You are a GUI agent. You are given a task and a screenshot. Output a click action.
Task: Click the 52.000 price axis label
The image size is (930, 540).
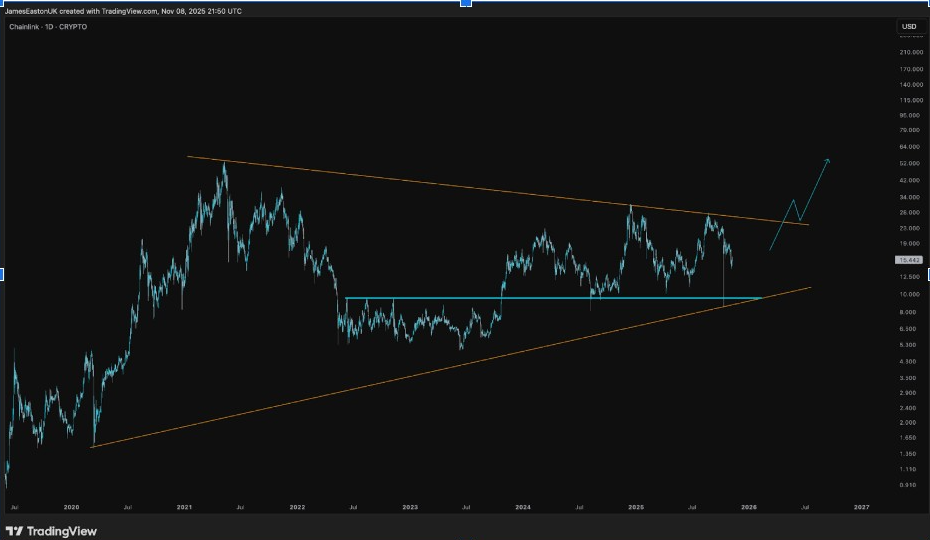(x=911, y=163)
